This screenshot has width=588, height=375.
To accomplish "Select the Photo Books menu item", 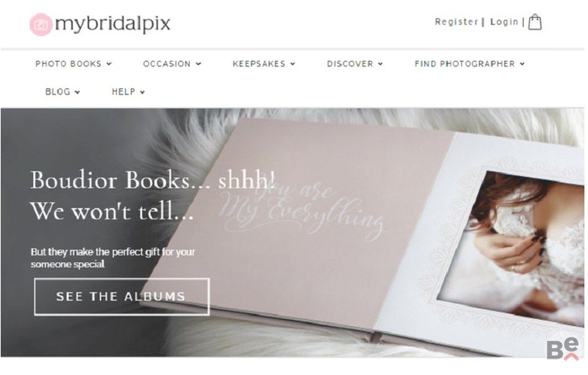I will [x=68, y=64].
